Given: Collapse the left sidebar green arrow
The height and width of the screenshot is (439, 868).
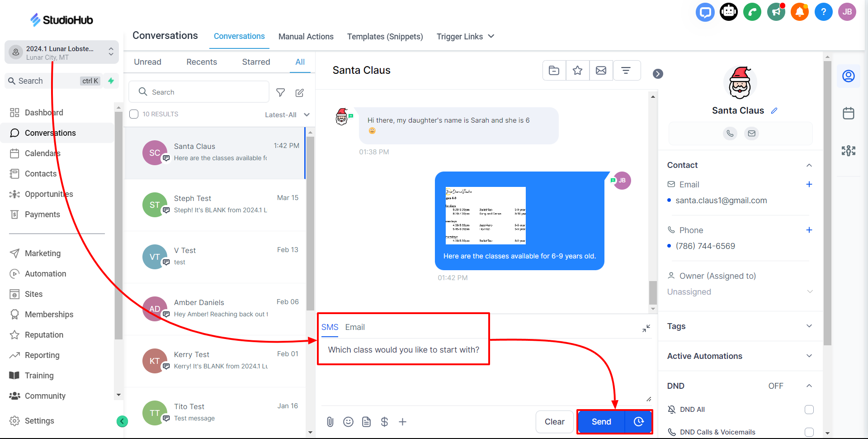Looking at the screenshot, I should click(122, 421).
